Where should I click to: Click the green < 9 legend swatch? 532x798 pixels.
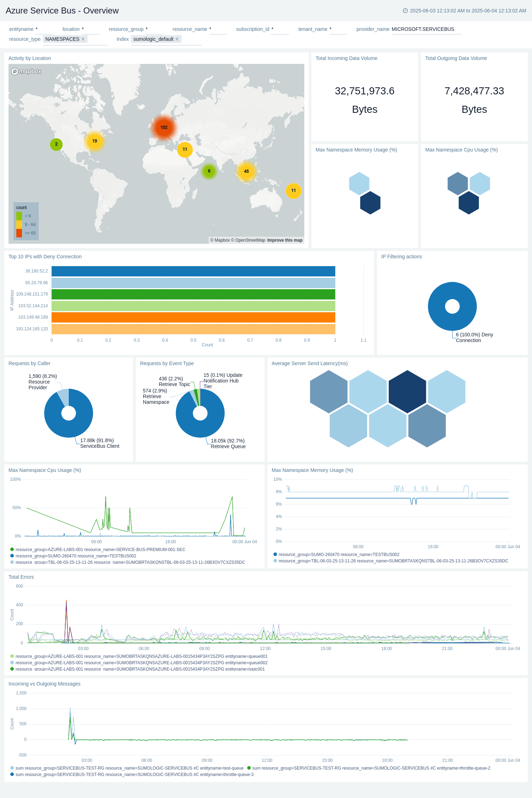pos(19,216)
